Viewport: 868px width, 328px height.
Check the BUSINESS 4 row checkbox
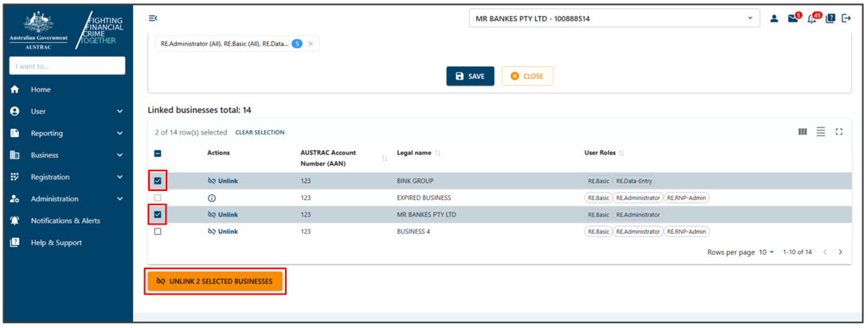tap(157, 232)
